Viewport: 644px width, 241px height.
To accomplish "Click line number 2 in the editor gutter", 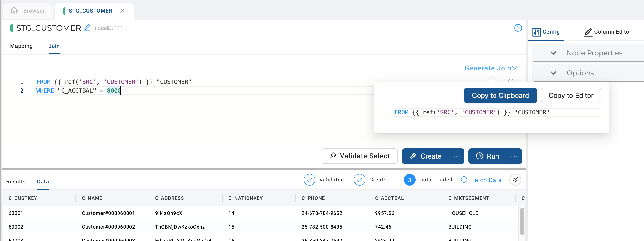I will [x=22, y=90].
